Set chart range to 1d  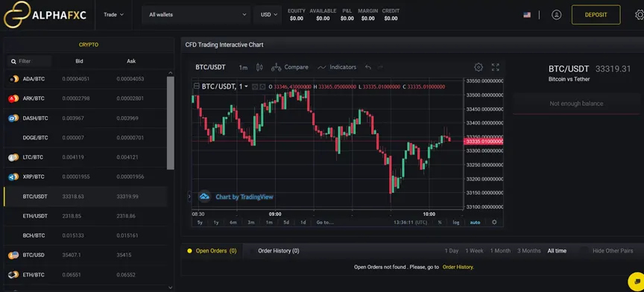(303, 222)
